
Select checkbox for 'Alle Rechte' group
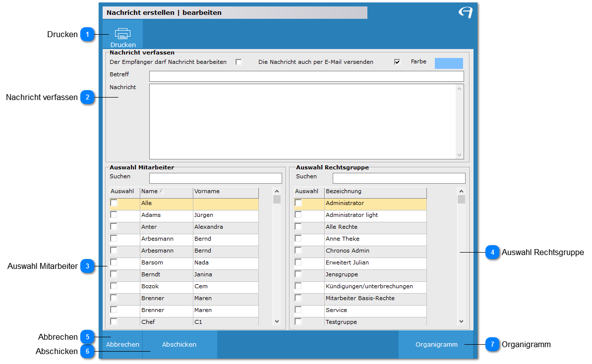tap(298, 227)
